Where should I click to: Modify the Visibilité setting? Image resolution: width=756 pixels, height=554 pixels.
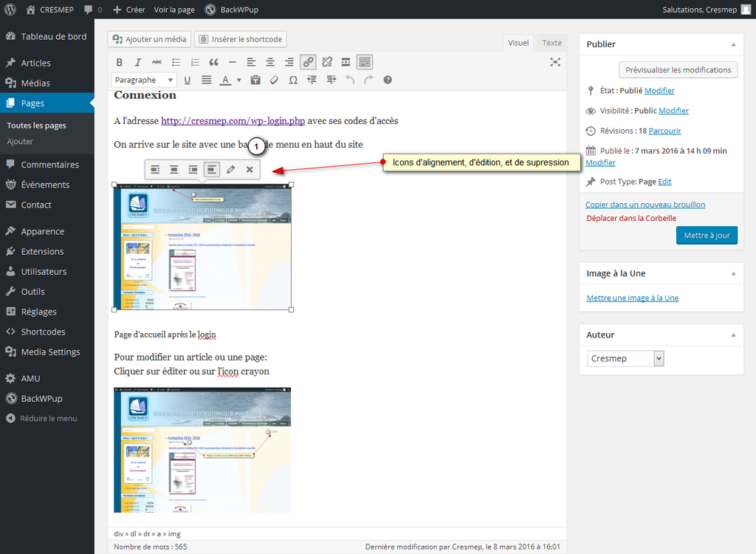(x=673, y=111)
